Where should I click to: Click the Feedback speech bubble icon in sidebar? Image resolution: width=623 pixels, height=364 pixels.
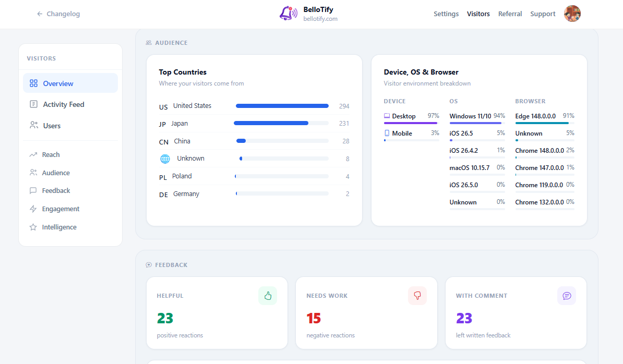[x=33, y=190]
